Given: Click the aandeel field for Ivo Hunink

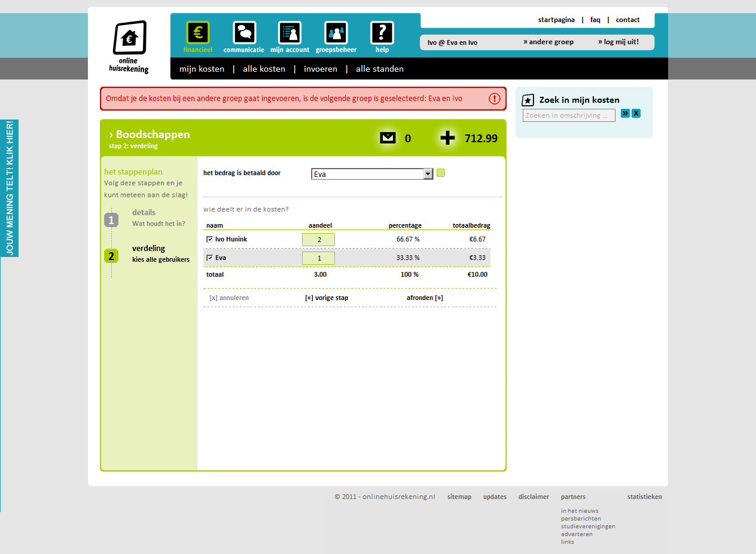Looking at the screenshot, I should 318,240.
